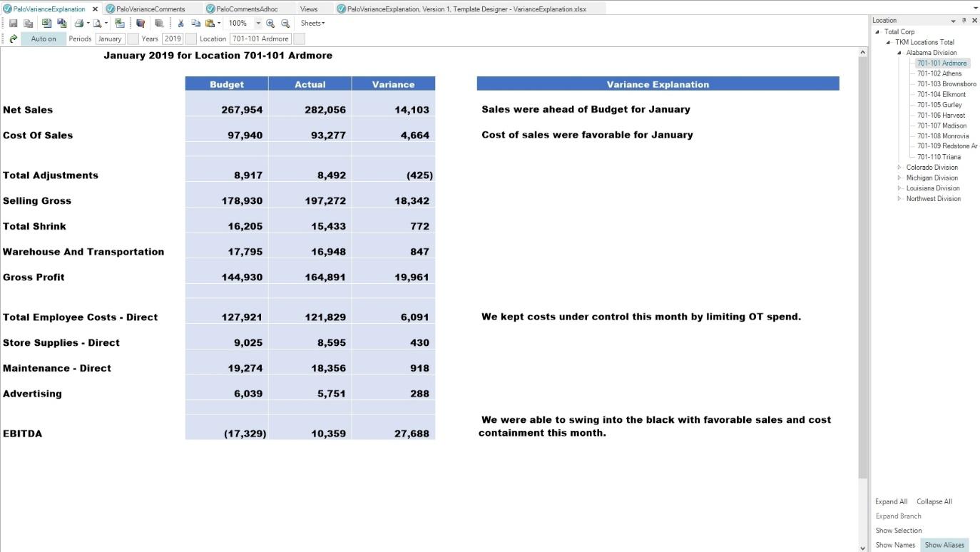Click the Print icon
This screenshot has width=980, height=552.
[79, 24]
